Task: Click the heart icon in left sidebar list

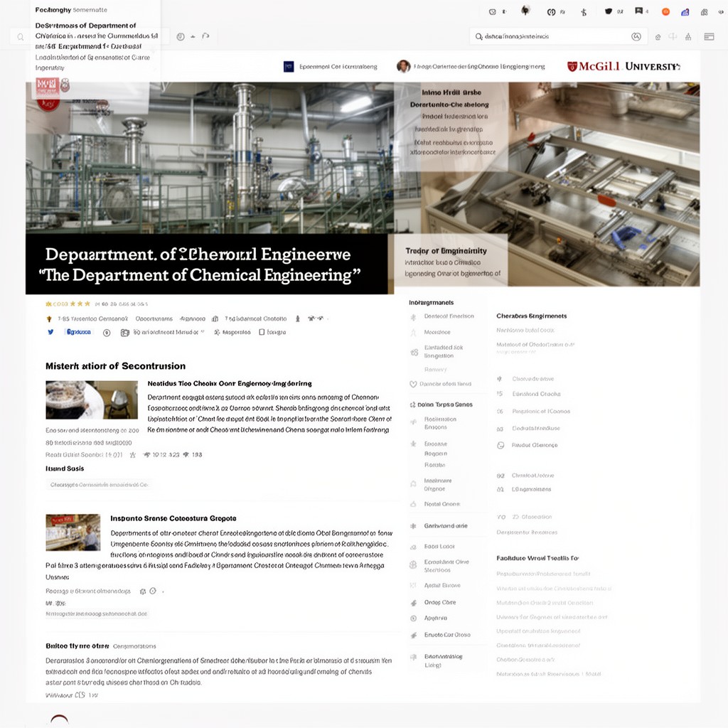Action: tap(413, 384)
